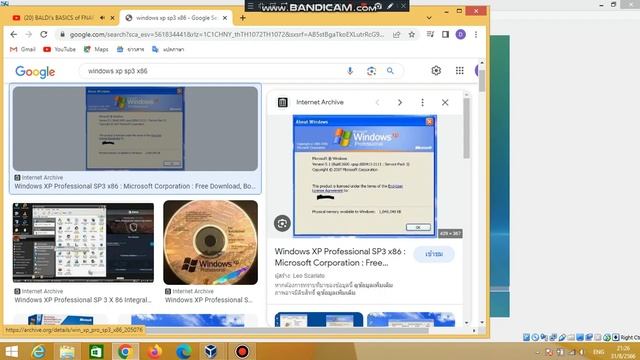Close the Internet Archive preview panel
640x360 pixels.
click(x=445, y=102)
